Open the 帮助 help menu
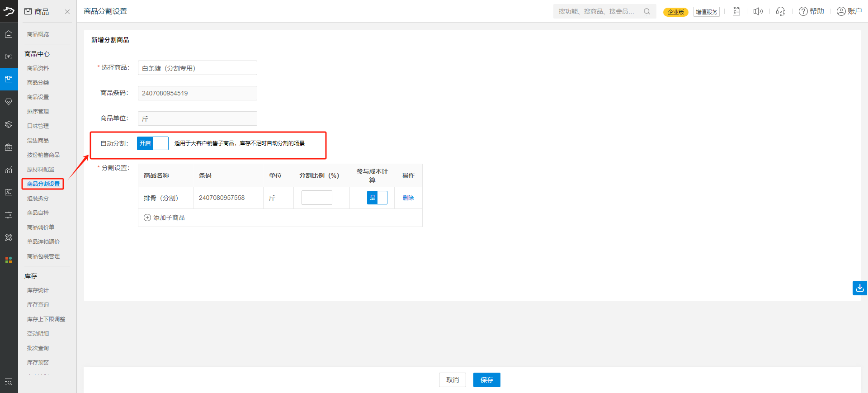The image size is (868, 393). (x=811, y=11)
